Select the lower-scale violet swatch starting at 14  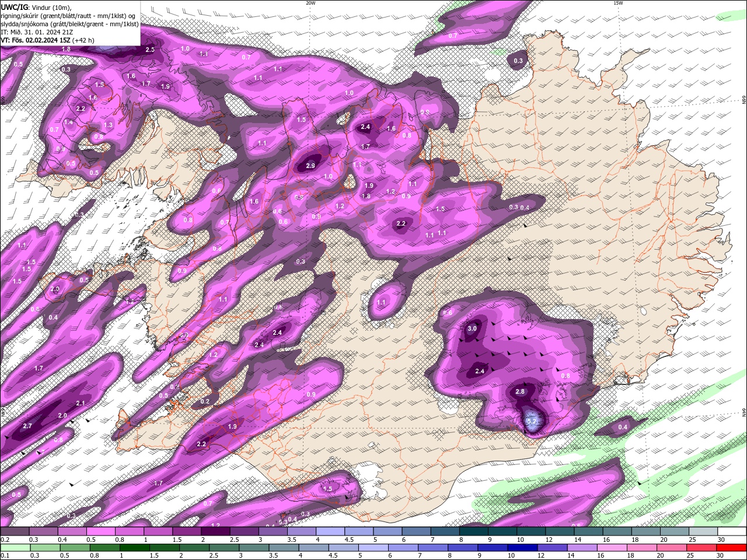pos(583,548)
